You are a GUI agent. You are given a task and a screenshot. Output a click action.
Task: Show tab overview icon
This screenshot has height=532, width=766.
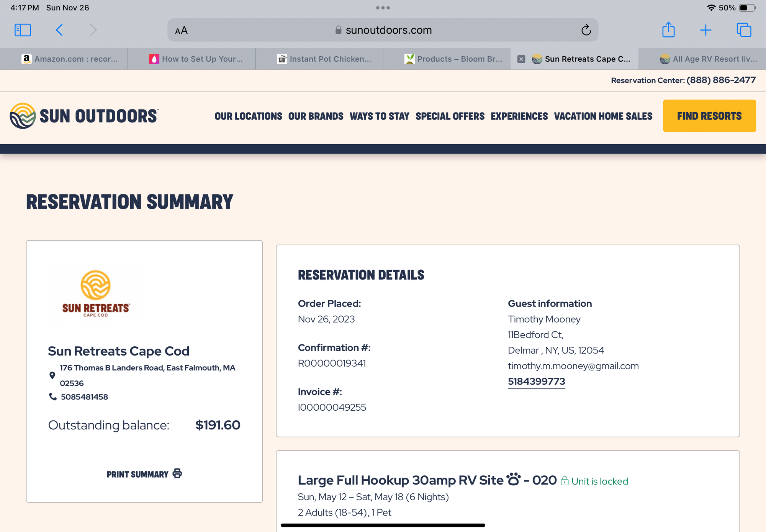click(x=744, y=30)
